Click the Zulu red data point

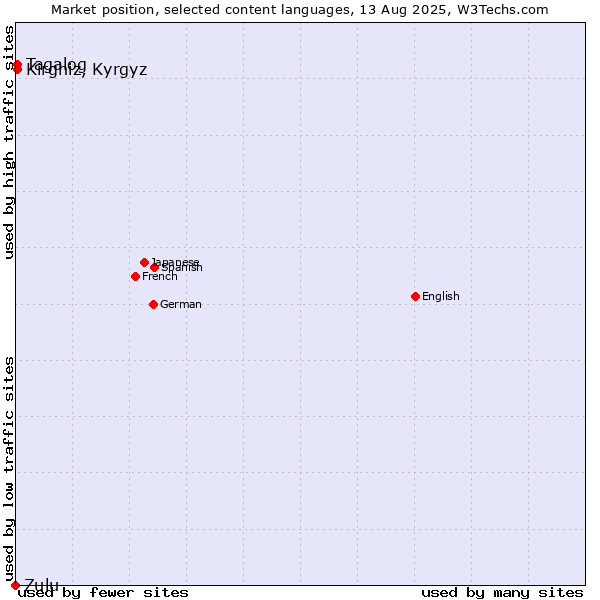15,585
